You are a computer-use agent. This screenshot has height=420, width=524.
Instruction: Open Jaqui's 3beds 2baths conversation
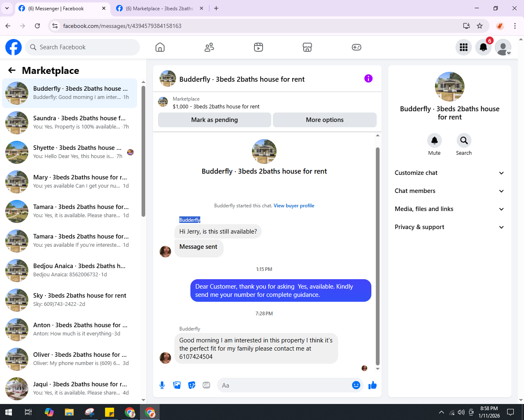coord(70,389)
